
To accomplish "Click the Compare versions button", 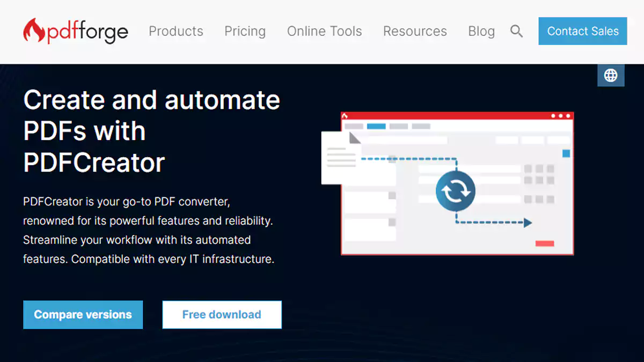I will tap(83, 315).
